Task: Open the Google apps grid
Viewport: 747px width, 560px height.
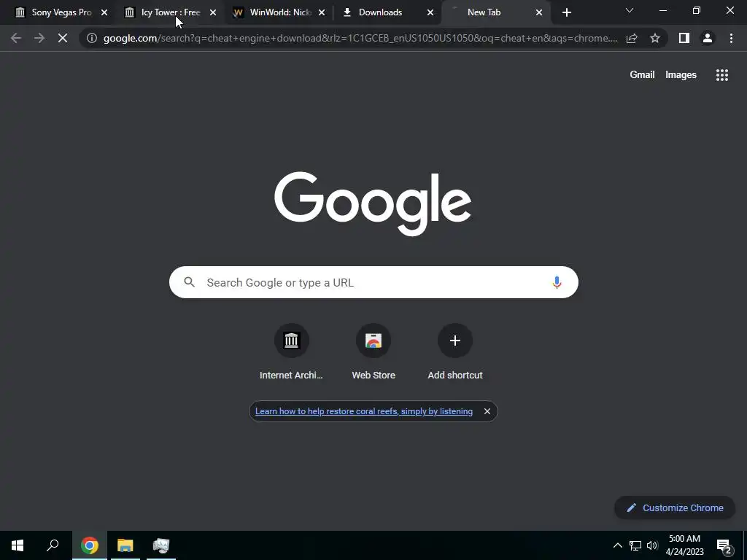Action: tap(722, 75)
